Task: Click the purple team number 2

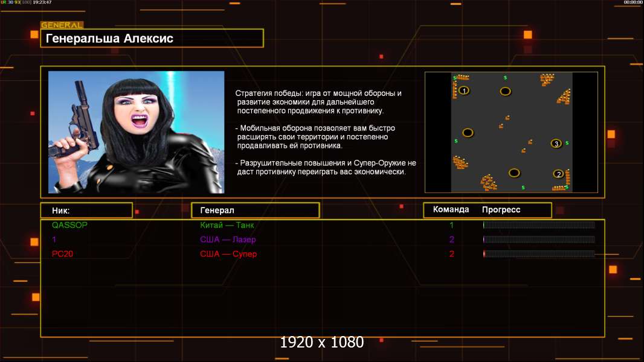Action: point(452,240)
